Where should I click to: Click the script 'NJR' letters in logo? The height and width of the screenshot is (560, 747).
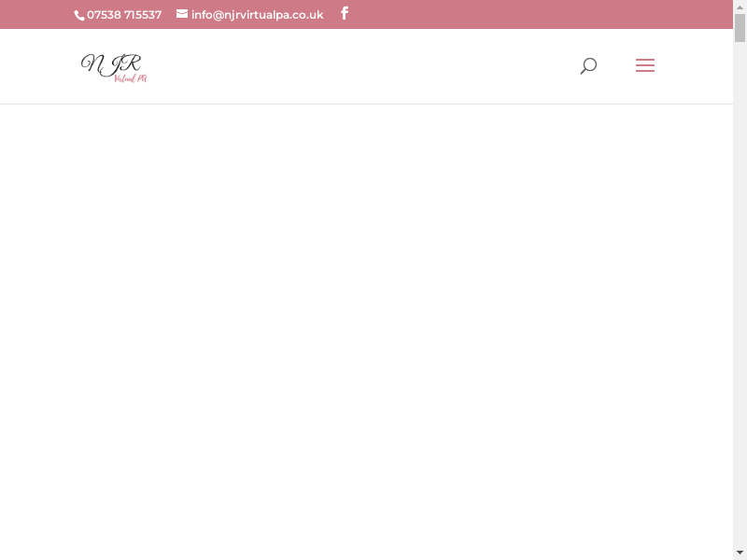click(x=110, y=63)
